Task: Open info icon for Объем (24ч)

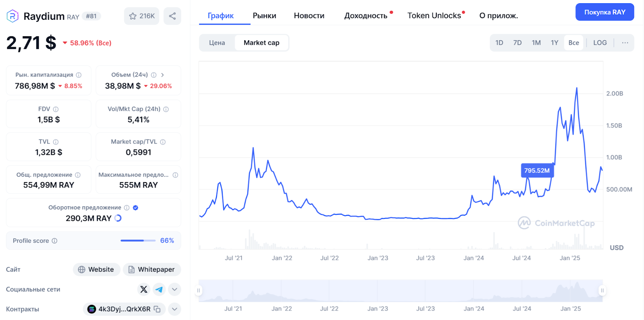Action: pos(154,75)
